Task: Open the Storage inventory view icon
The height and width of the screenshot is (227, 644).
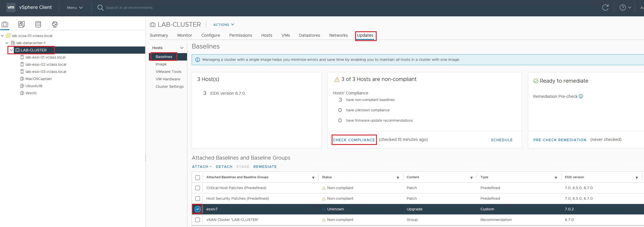Action: (x=38, y=24)
